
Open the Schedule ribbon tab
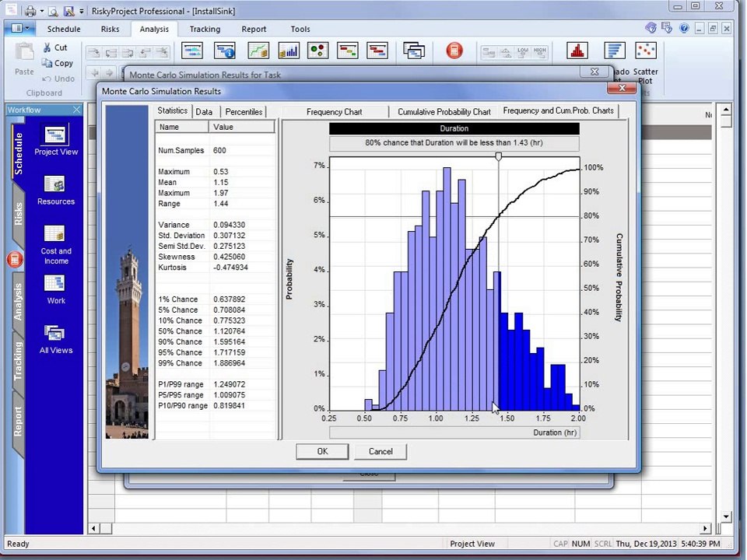click(x=63, y=29)
